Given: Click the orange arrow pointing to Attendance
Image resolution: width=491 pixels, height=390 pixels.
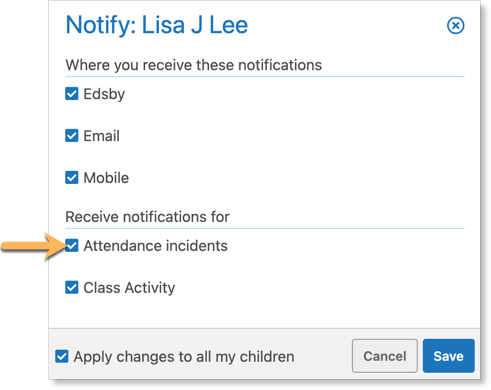Looking at the screenshot, I should (x=35, y=246).
